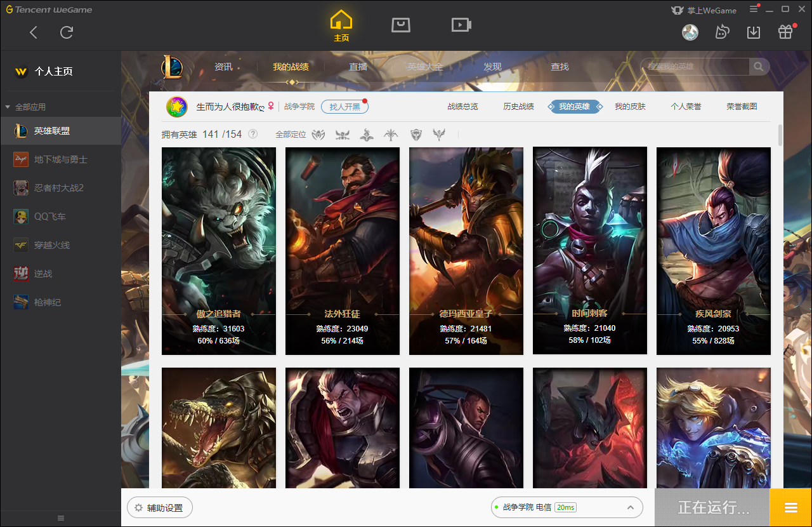Open the 荣誉截图 sub-tab
This screenshot has height=527, width=812.
(742, 107)
